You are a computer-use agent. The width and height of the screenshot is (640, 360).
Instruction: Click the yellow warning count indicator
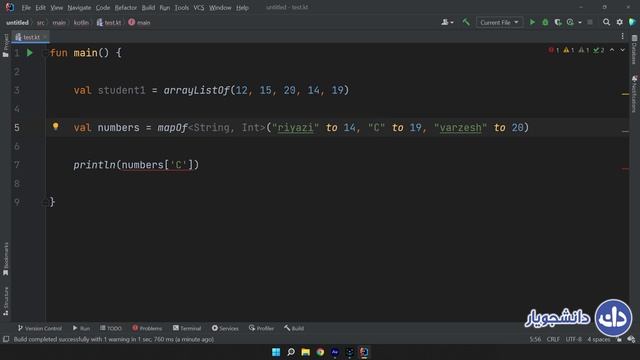569,50
